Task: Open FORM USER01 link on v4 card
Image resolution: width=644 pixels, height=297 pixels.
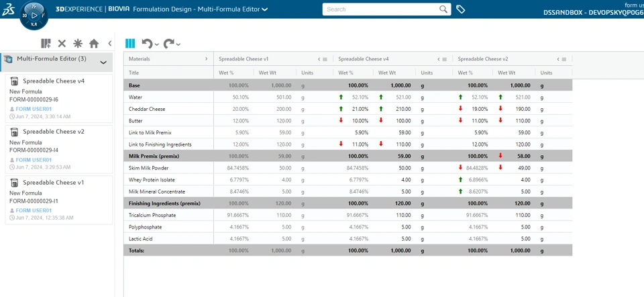Action: (x=34, y=109)
